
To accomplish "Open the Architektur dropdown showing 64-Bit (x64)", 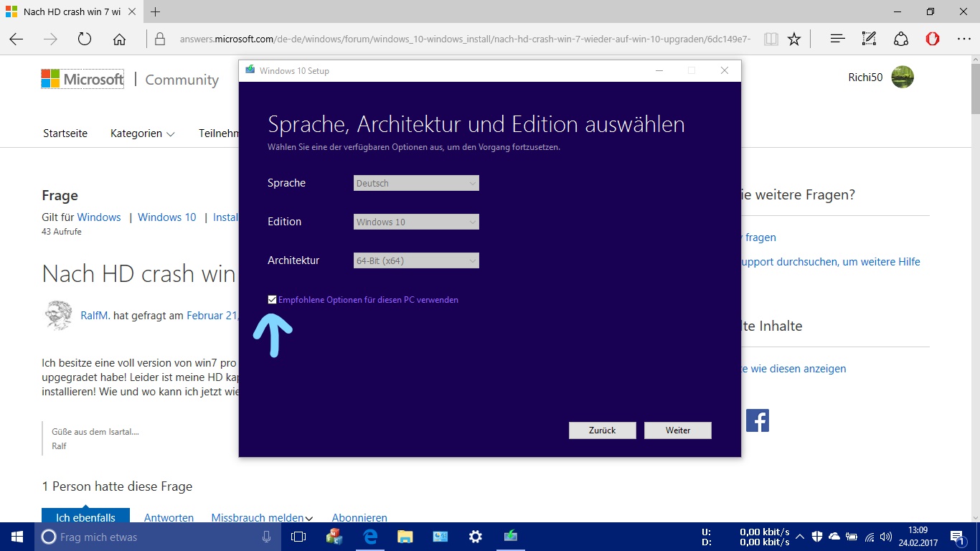I will click(x=416, y=260).
